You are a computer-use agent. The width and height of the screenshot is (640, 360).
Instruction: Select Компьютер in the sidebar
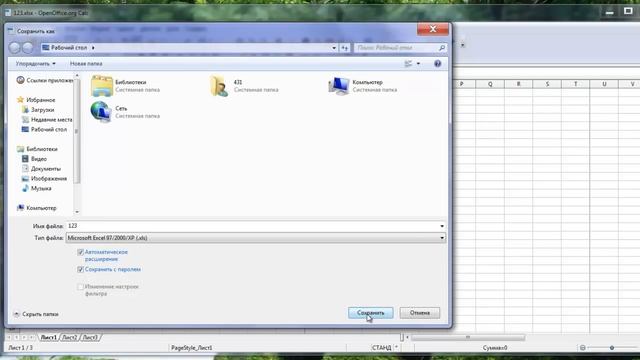(x=41, y=208)
